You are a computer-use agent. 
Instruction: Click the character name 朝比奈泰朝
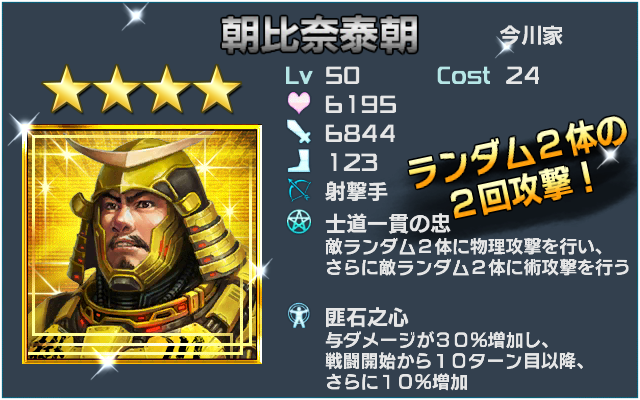point(320,36)
